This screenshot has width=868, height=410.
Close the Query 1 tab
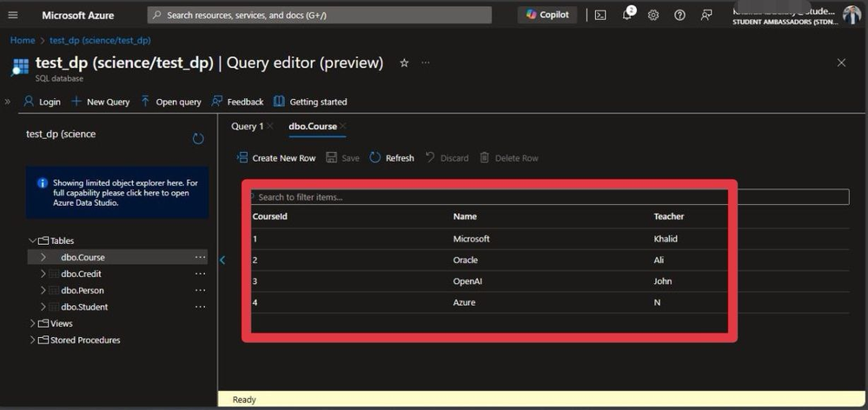269,126
